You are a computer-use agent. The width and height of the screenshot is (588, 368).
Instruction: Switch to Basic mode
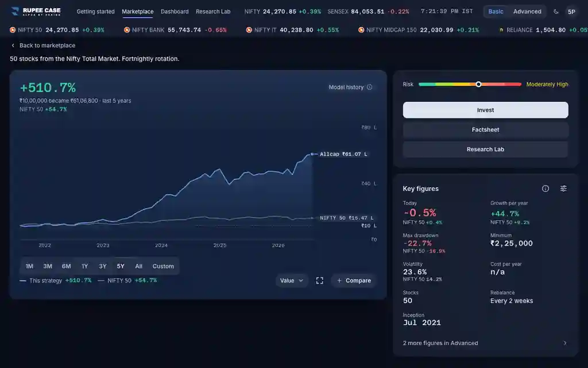click(x=496, y=11)
